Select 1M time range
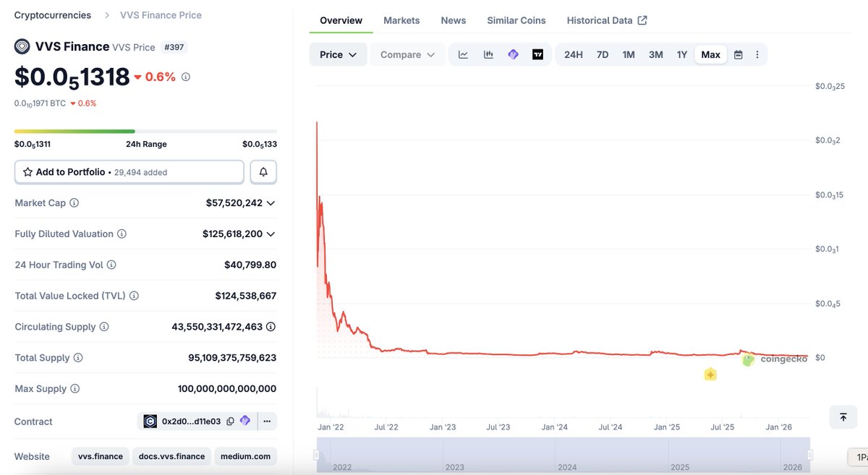The image size is (868, 475). [629, 55]
